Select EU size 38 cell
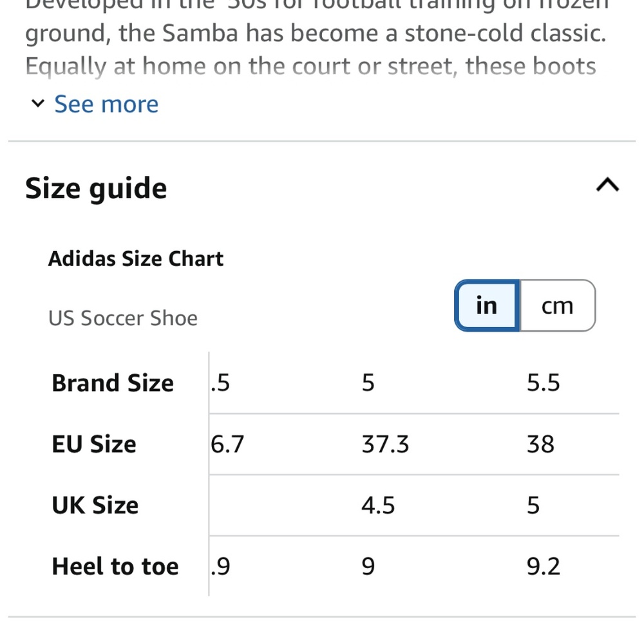 tap(540, 444)
